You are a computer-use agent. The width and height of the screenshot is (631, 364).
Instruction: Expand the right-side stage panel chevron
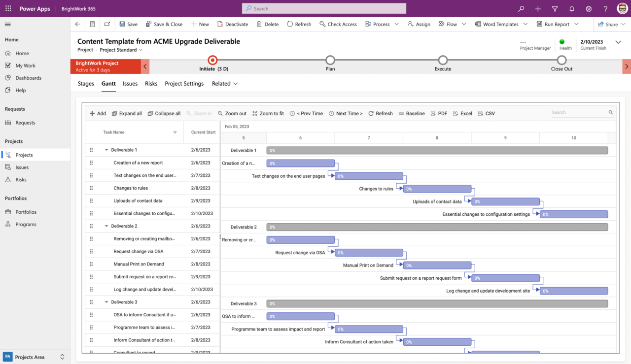626,66
